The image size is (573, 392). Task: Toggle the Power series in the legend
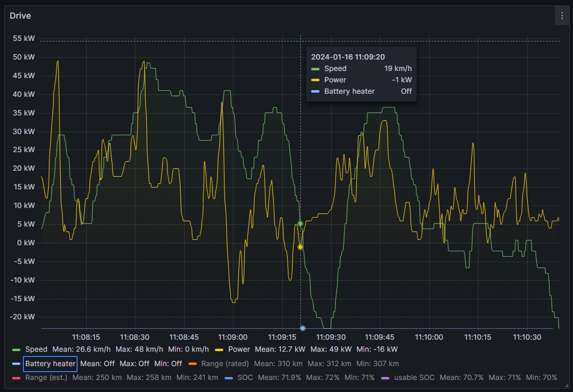(x=238, y=349)
